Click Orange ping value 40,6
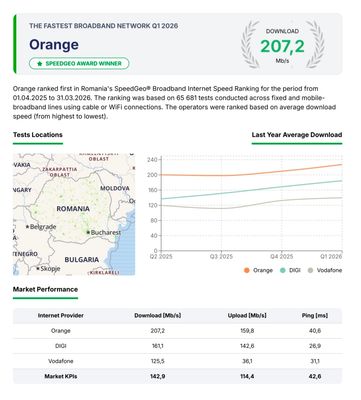Image resolution: width=361 pixels, height=400 pixels. (315, 331)
